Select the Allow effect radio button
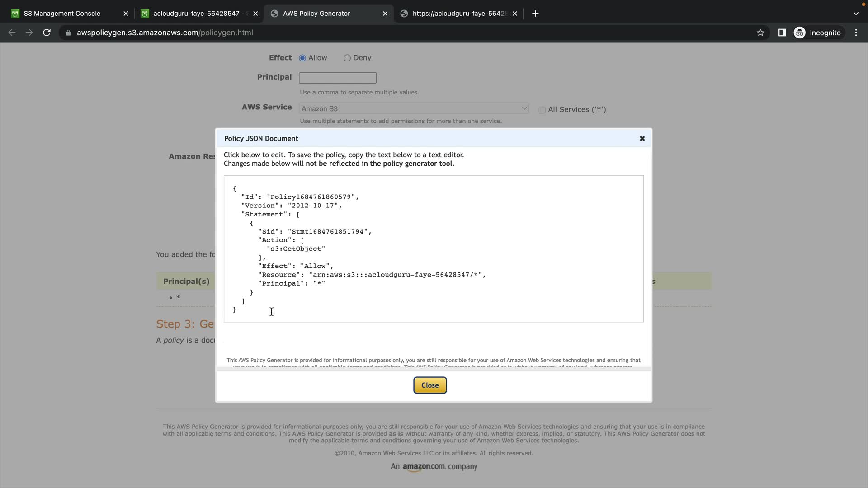The image size is (868, 488). 302,58
